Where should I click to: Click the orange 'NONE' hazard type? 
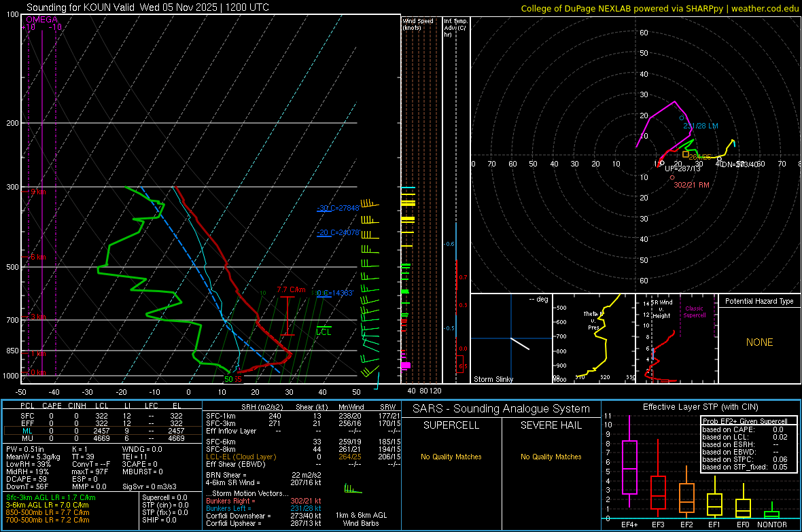[759, 342]
